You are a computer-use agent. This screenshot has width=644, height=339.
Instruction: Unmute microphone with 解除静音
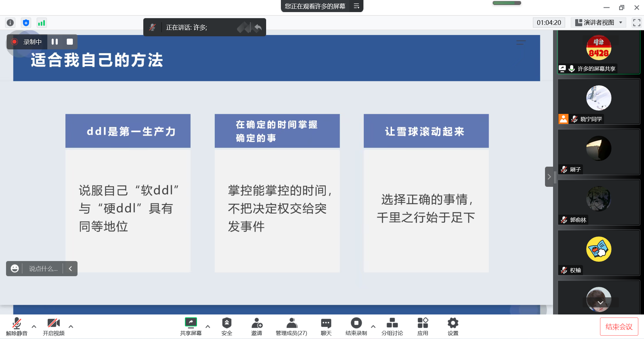16,327
